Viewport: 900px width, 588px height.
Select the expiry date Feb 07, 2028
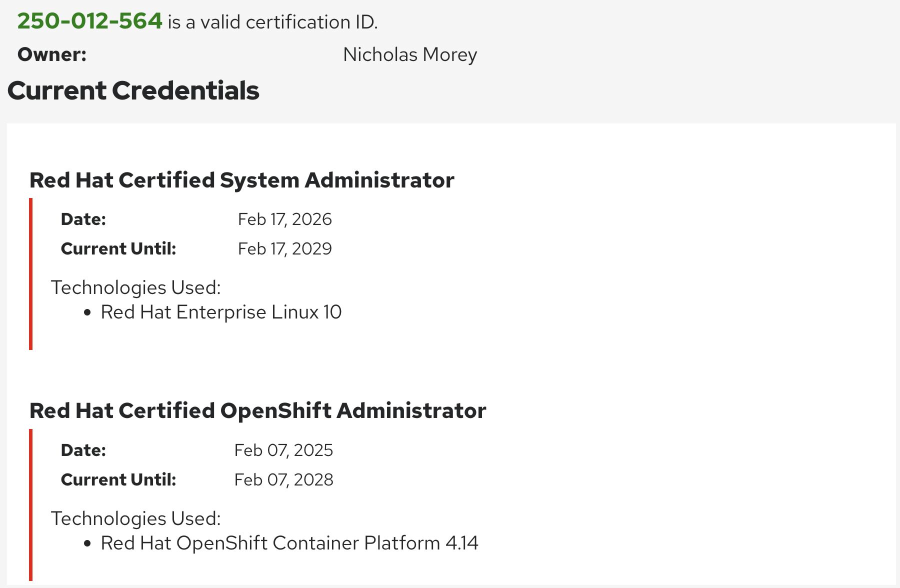click(283, 479)
